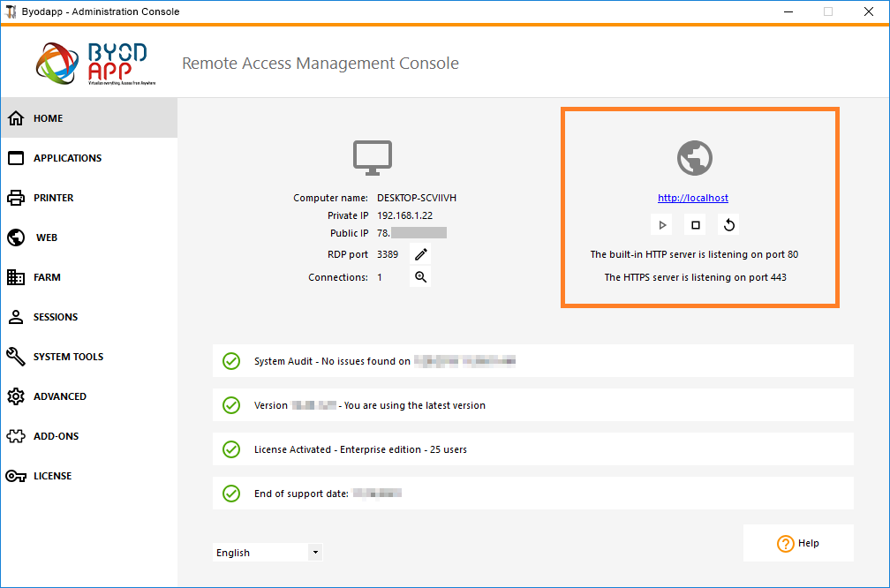Screen dimensions: 890x588
Task: Click the globe icon beside WEB
Action: point(16,237)
